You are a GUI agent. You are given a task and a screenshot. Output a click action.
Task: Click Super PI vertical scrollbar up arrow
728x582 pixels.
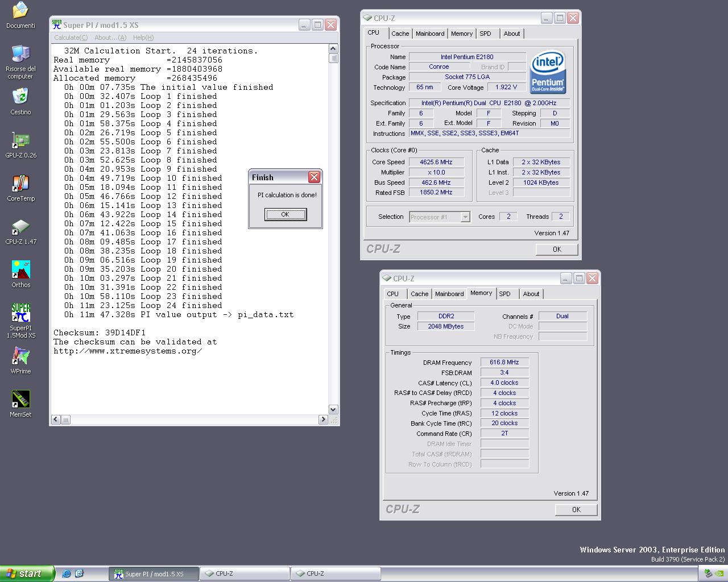click(333, 49)
